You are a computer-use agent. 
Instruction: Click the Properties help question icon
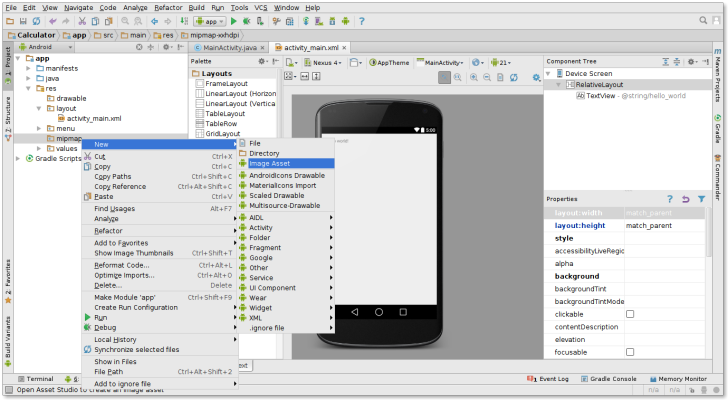click(x=670, y=199)
